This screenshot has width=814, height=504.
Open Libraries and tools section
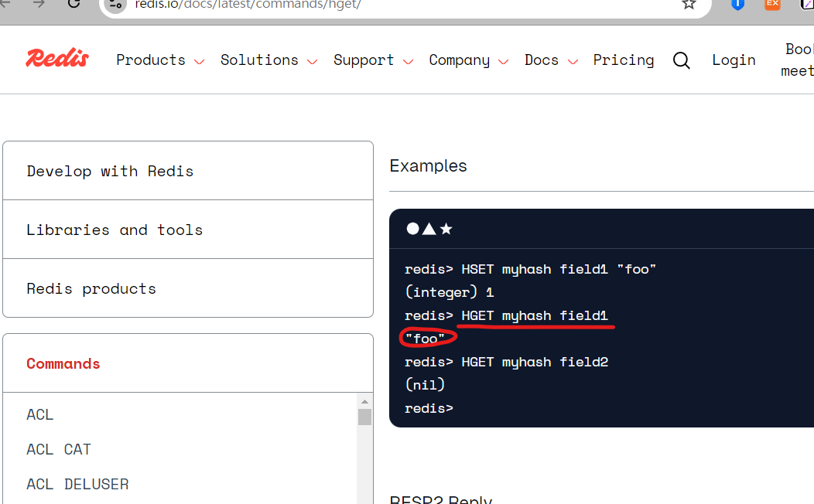[x=188, y=229]
